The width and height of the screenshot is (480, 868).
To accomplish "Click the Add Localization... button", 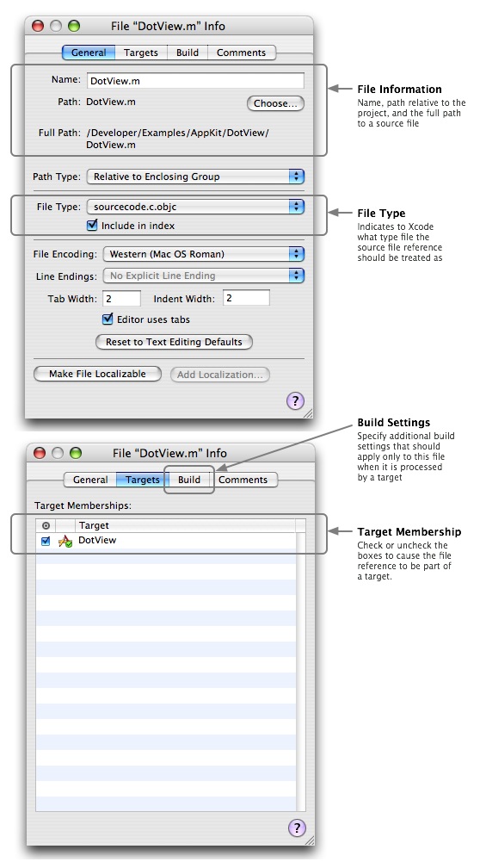I will coord(220,375).
